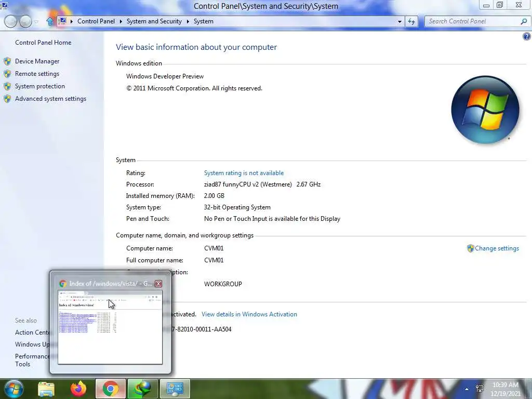
Task: Minimize the System window
Action: point(486,5)
